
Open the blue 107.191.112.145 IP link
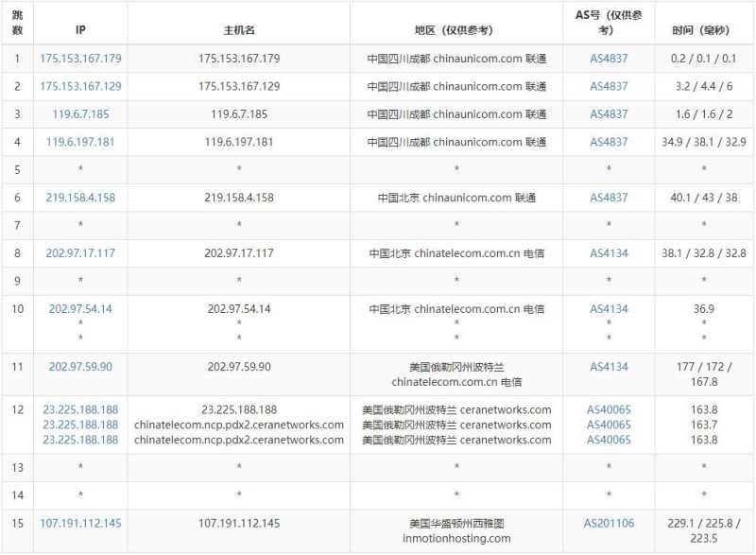pyautogui.click(x=80, y=524)
